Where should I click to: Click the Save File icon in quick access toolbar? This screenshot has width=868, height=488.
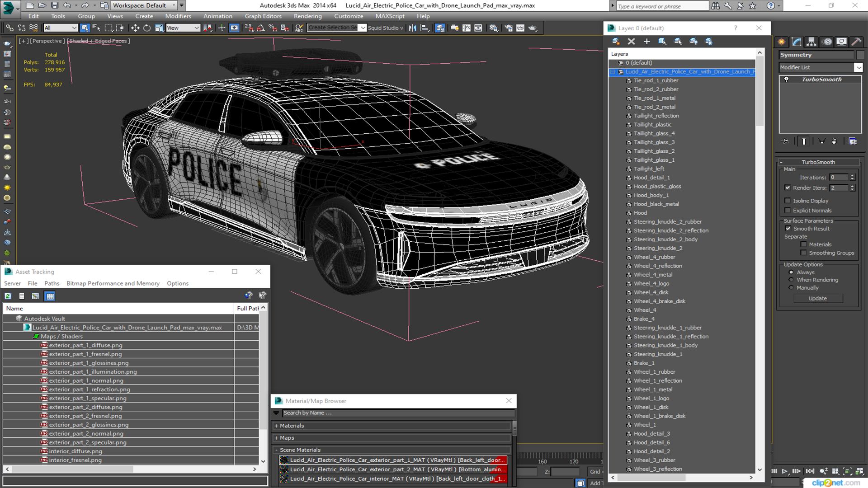[x=54, y=5]
